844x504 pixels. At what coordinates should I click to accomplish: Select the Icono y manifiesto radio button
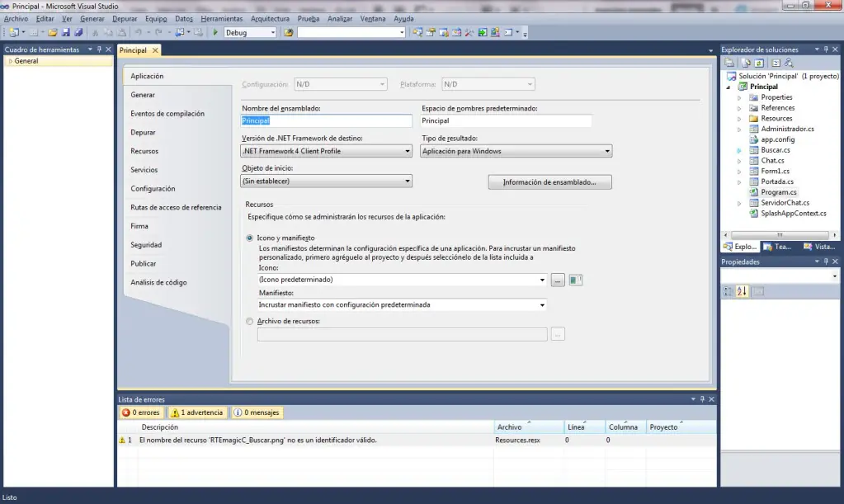(x=250, y=238)
